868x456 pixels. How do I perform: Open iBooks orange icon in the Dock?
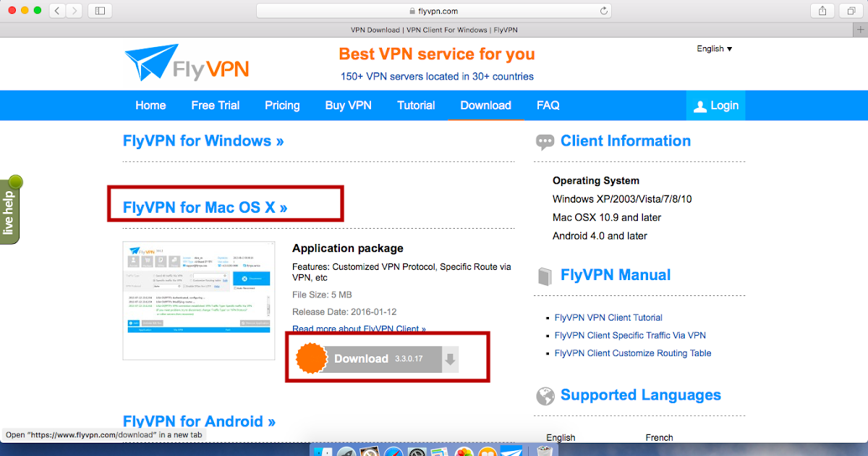488,452
